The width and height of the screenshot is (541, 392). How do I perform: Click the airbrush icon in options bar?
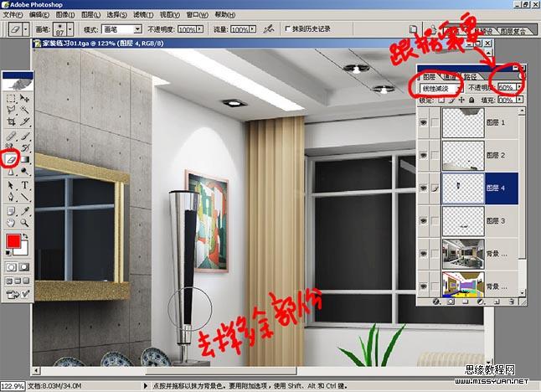pyautogui.click(x=267, y=29)
